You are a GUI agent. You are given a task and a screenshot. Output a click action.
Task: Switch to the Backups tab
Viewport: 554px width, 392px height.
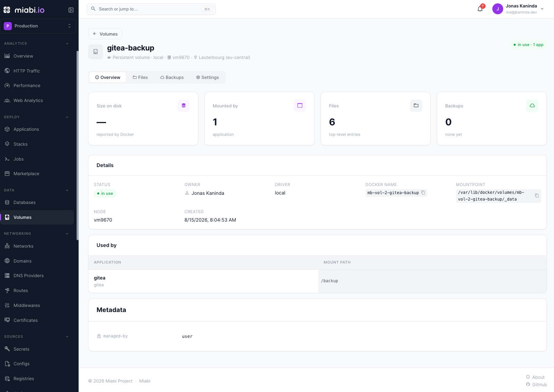(x=172, y=77)
